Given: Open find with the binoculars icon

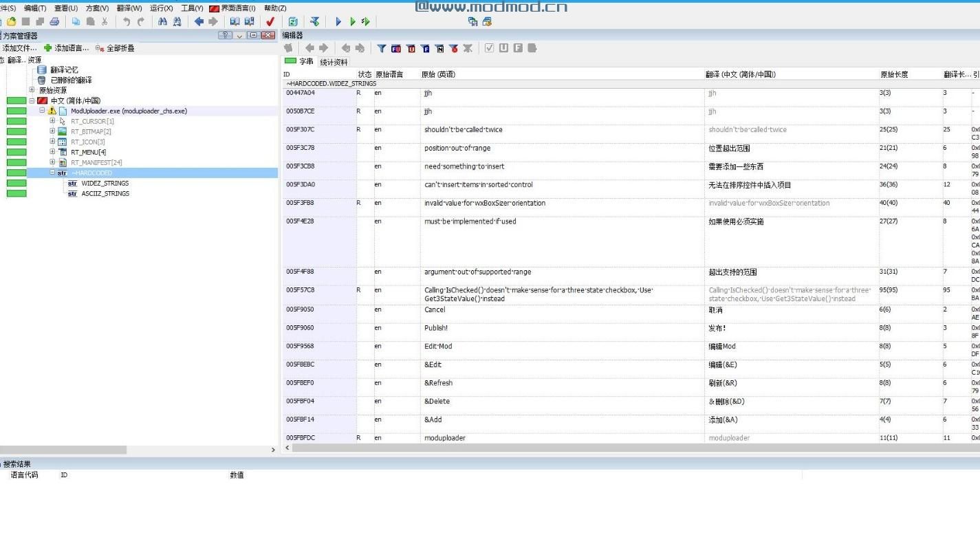Looking at the screenshot, I should pos(163,22).
